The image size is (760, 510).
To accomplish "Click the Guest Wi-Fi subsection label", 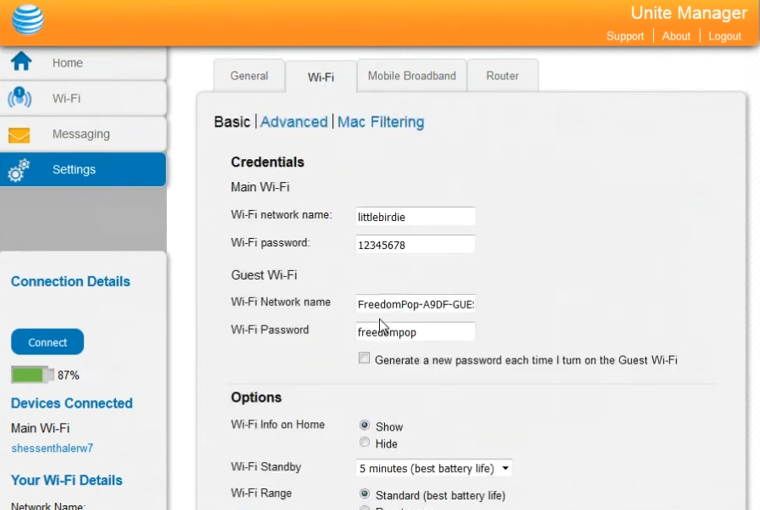I will (264, 275).
